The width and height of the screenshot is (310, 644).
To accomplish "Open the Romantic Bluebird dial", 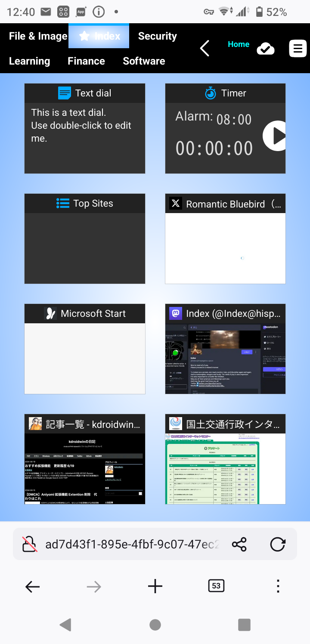I will coord(225,238).
